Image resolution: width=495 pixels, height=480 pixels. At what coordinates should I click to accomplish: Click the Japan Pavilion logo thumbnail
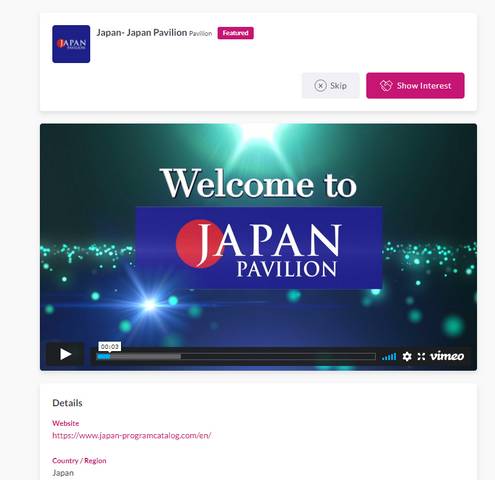[x=71, y=44]
